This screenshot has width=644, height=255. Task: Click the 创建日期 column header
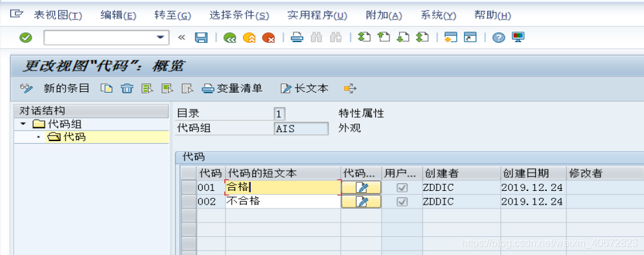coord(533,173)
